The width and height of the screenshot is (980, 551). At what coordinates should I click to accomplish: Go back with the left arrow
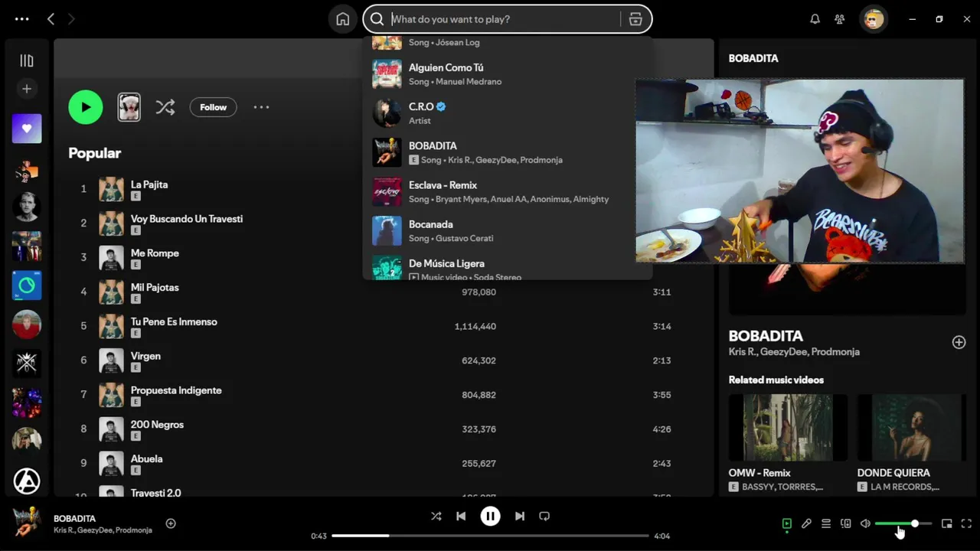[51, 19]
